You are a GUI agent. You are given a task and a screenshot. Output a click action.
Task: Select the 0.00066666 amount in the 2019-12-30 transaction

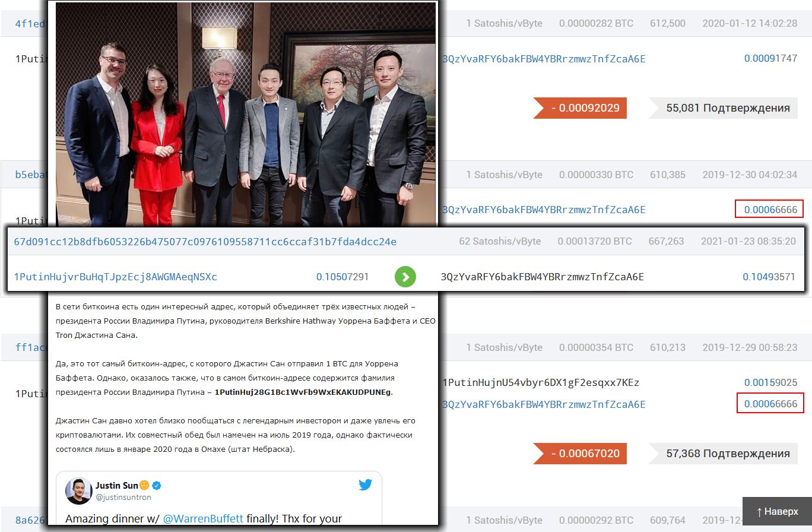[x=770, y=210]
